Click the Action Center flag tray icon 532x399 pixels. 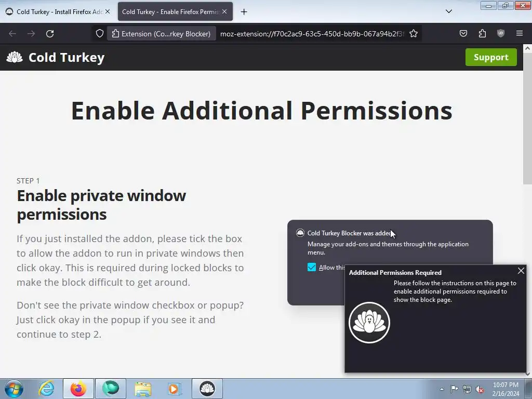click(454, 389)
